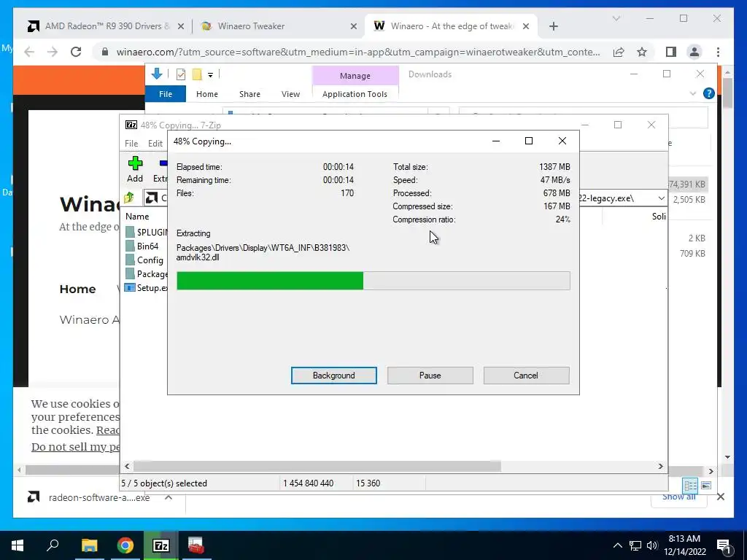Open the File menu in 7-Zip
Screen dimensions: 747x560
(131, 144)
